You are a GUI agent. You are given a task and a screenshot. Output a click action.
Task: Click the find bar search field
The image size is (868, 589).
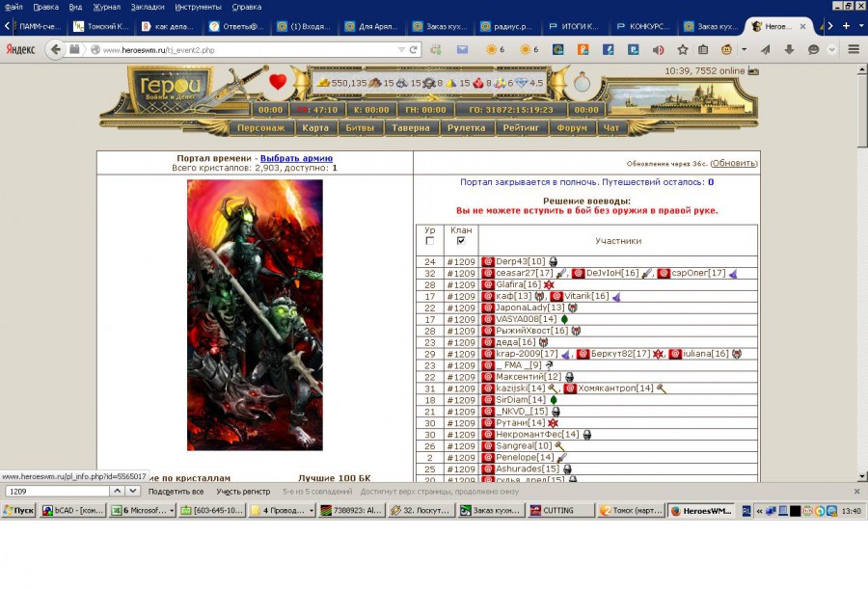click(58, 491)
